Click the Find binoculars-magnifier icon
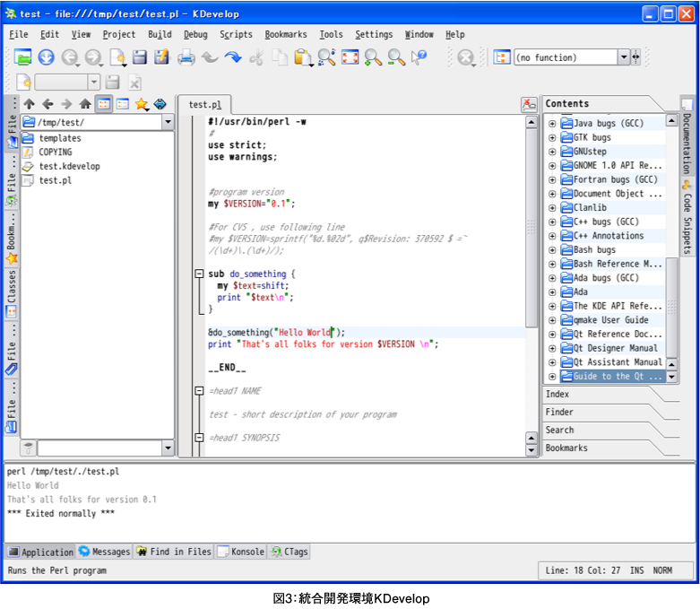The width and height of the screenshot is (700, 609). click(326, 57)
